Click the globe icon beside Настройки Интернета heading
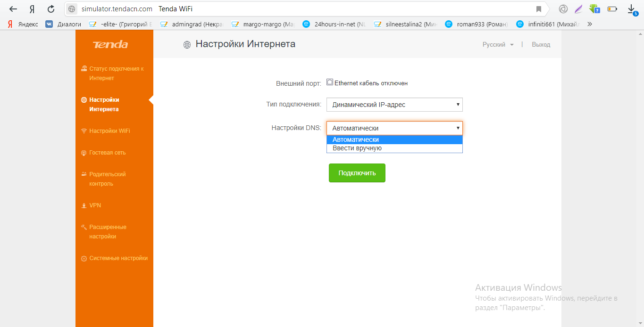The height and width of the screenshot is (327, 644). 187,45
